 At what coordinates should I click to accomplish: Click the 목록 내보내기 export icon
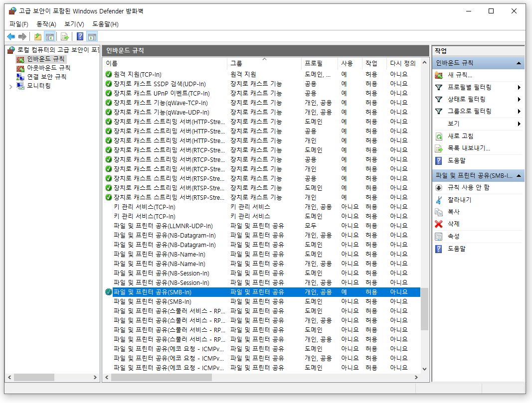tap(439, 148)
